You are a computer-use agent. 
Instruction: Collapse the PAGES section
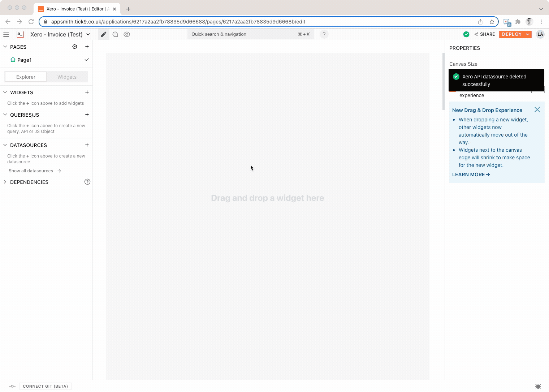[x=5, y=47]
